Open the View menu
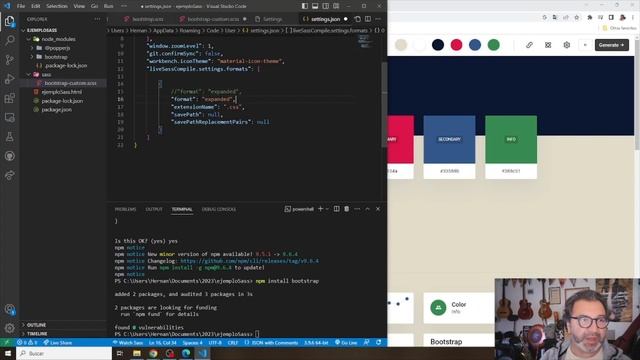640x360 pixels. (x=79, y=6)
